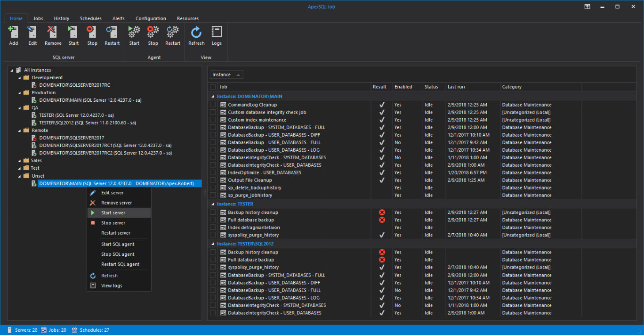The image size is (644, 335).
Task: Click the Add SQL server icon
Action: tap(13, 32)
